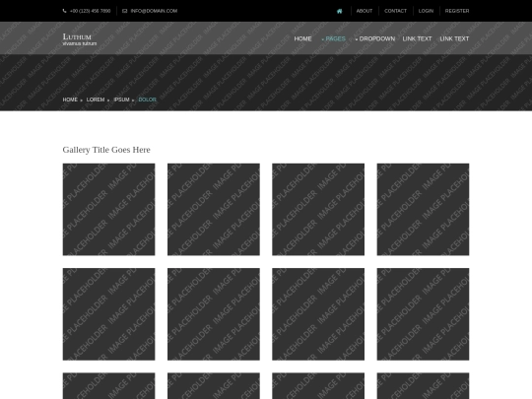Open fourth gallery thumbnail in second row

[423, 314]
